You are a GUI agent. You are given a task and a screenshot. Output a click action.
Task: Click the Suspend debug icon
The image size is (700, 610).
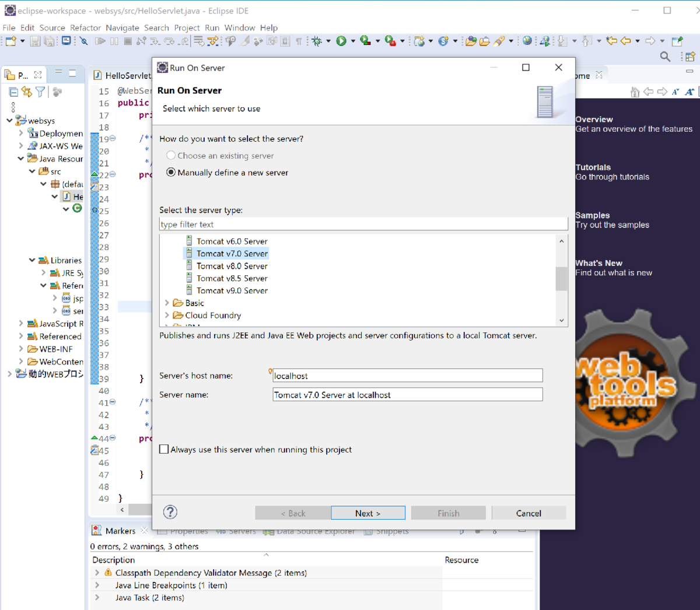click(114, 41)
